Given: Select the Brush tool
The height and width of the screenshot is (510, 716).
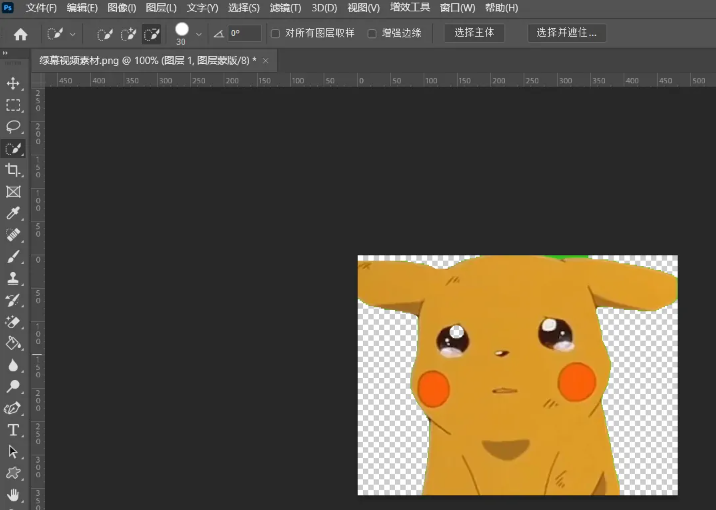Looking at the screenshot, I should tap(13, 257).
